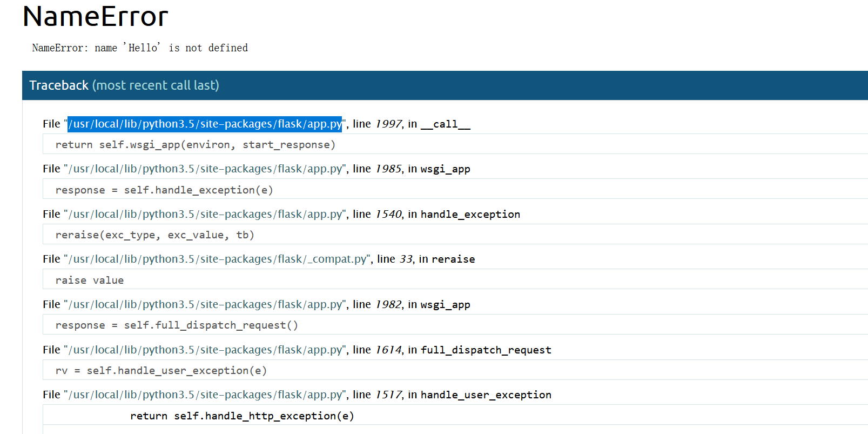Image resolution: width=868 pixels, height=434 pixels.
Task: Click the large NameError page heading
Action: pos(96,17)
